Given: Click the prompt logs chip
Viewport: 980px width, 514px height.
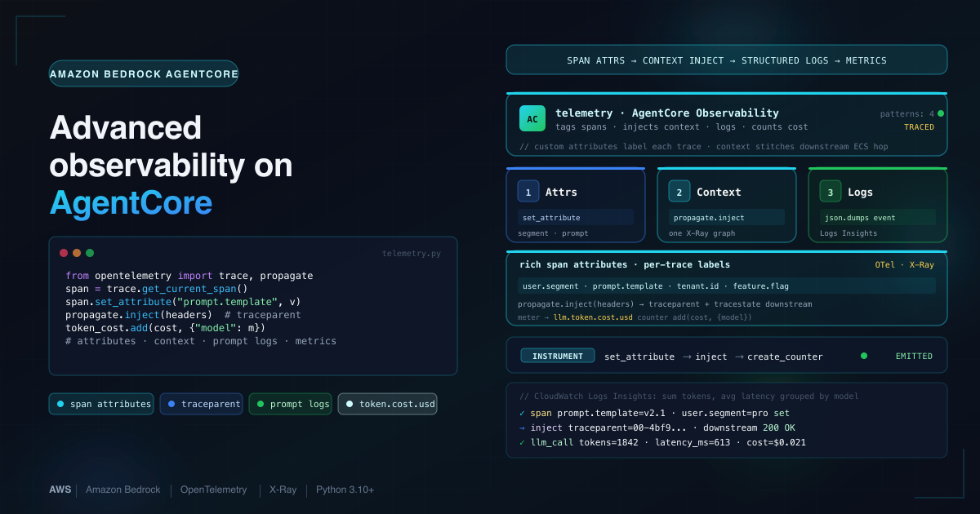Looking at the screenshot, I should (290, 404).
